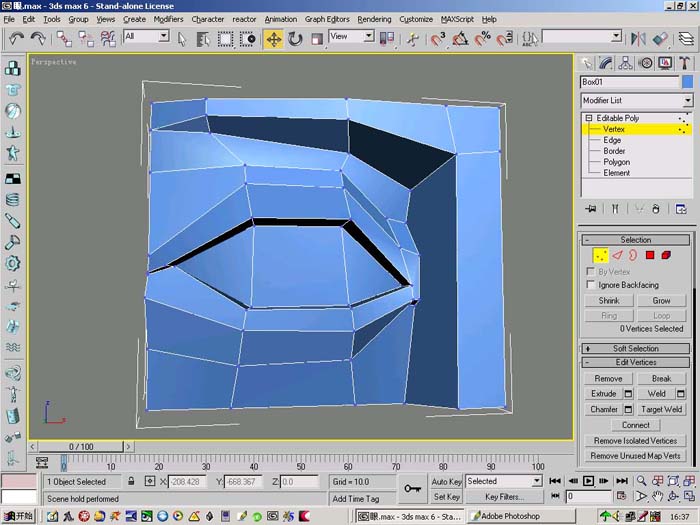700x525 pixels.
Task: Select Polygon sub-object red square icon
Action: click(x=650, y=255)
